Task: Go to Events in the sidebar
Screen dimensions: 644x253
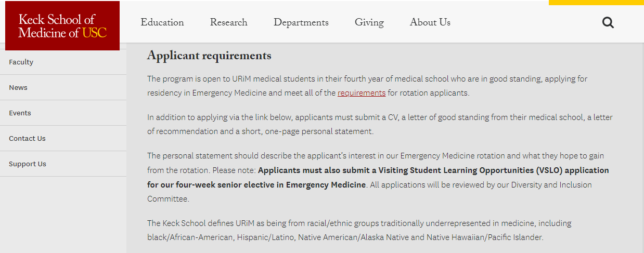Action: point(20,113)
